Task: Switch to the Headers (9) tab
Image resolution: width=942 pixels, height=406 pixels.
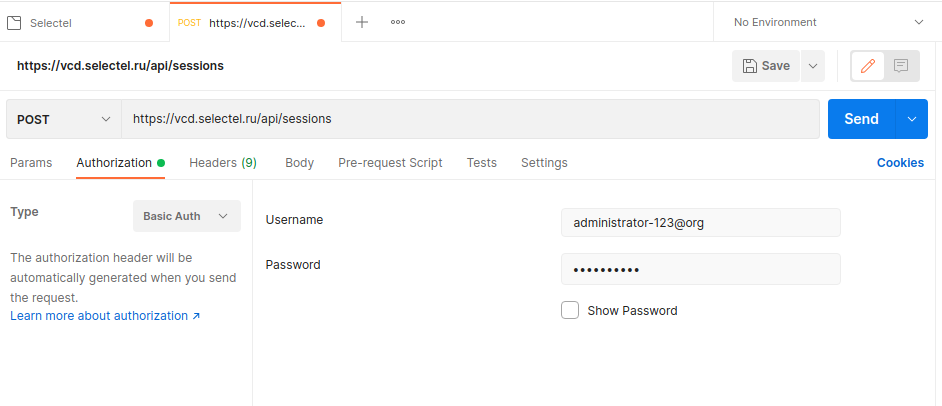Action: (223, 163)
